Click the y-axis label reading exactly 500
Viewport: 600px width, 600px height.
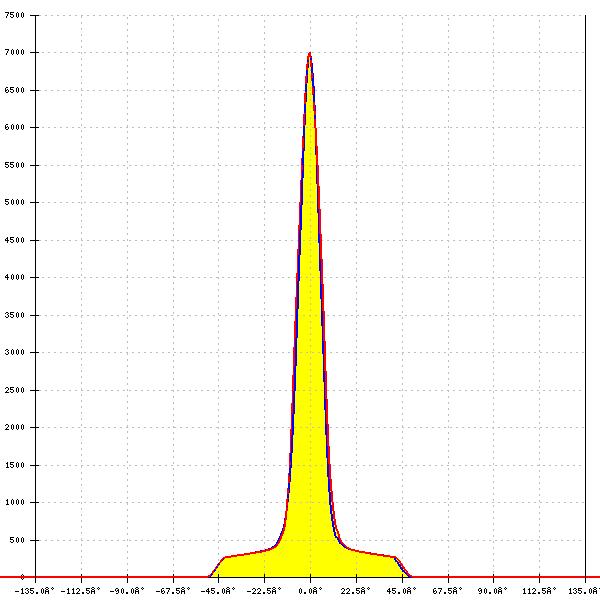pyautogui.click(x=17, y=540)
